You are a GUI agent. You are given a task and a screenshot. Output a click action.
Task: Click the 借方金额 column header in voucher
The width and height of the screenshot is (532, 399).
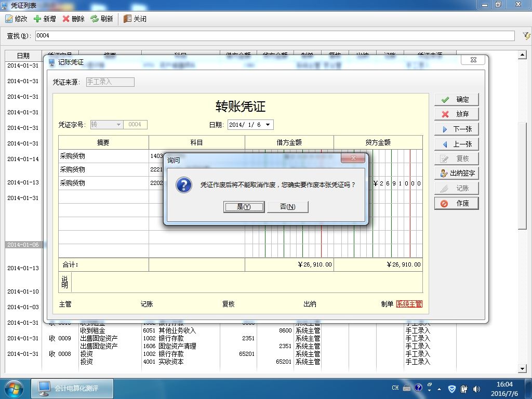(x=289, y=142)
